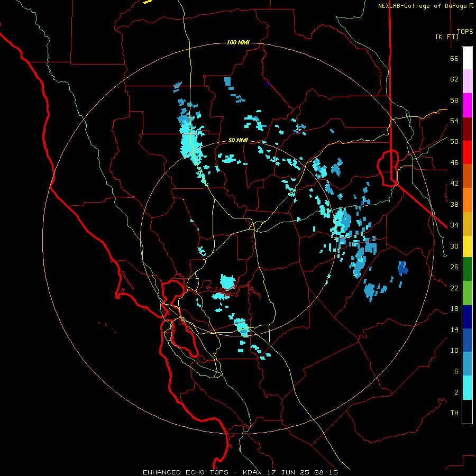The image size is (476, 476).
Task: Click the 100 NMI range ring label
Action: pyautogui.click(x=238, y=42)
